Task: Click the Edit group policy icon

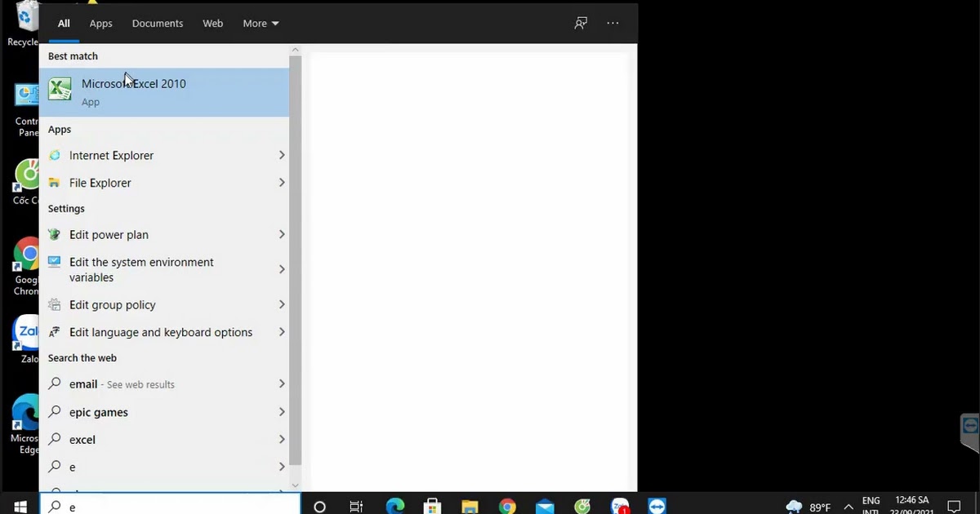Action: tap(55, 304)
